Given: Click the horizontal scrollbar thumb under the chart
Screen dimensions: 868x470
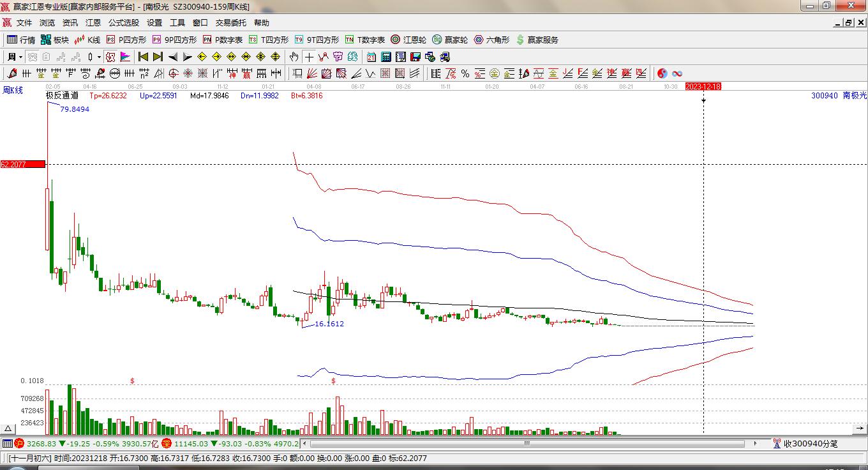Looking at the screenshot, I should click(527, 443).
